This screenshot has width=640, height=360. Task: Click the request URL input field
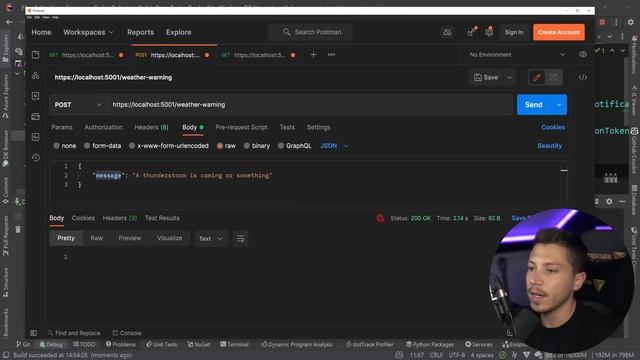[310, 105]
